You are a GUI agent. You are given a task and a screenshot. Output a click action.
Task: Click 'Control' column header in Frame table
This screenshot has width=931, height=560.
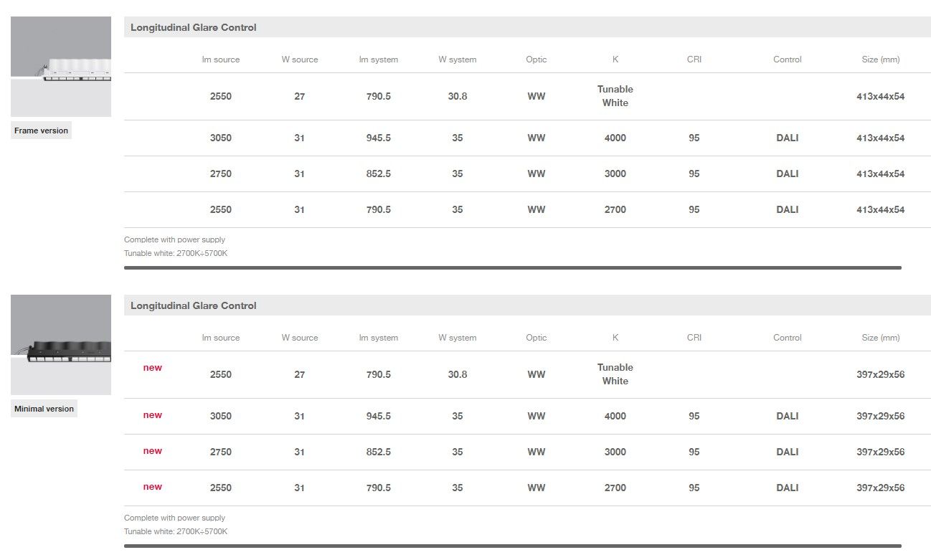tap(787, 60)
